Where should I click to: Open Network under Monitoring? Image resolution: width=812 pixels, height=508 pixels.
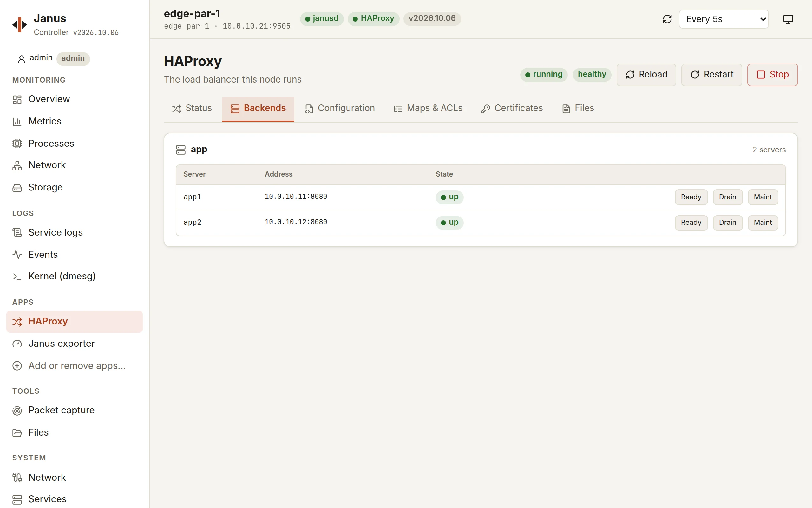pyautogui.click(x=75, y=165)
